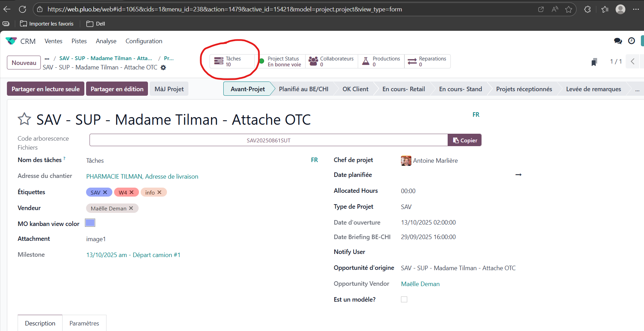Expand the breadcrumb ellipsis

(x=47, y=58)
